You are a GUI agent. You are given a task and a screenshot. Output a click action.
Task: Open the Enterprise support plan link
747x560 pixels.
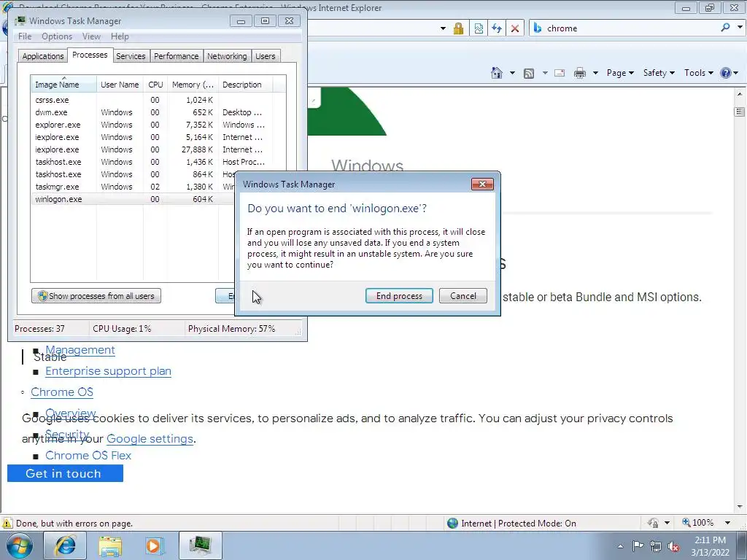pyautogui.click(x=108, y=371)
